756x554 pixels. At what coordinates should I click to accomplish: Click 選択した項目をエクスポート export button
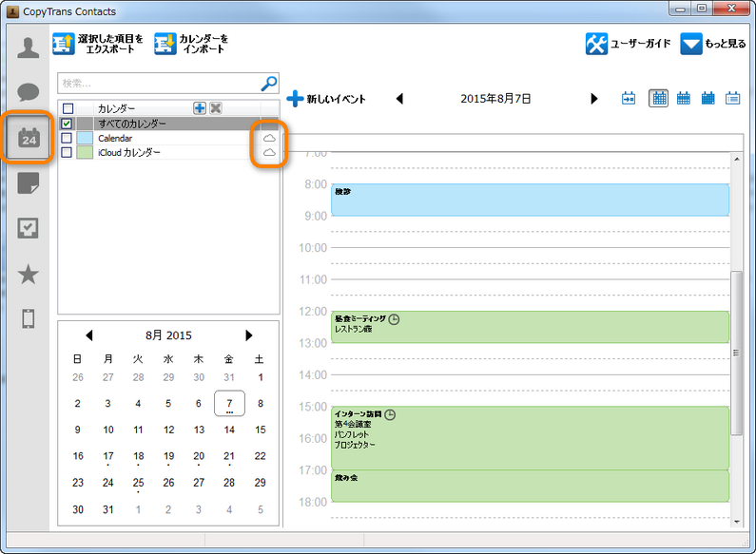click(x=98, y=44)
